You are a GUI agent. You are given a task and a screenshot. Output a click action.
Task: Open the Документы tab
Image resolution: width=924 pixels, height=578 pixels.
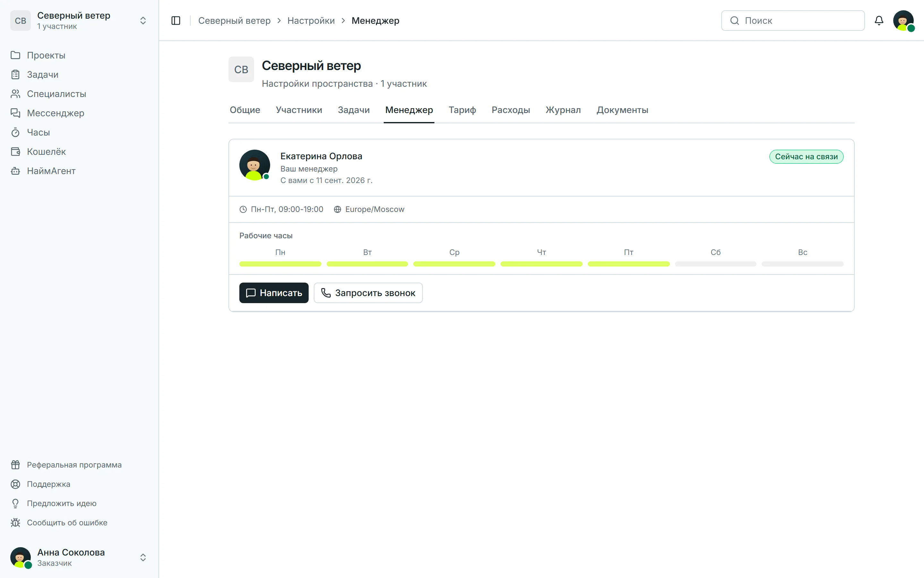[x=622, y=110]
